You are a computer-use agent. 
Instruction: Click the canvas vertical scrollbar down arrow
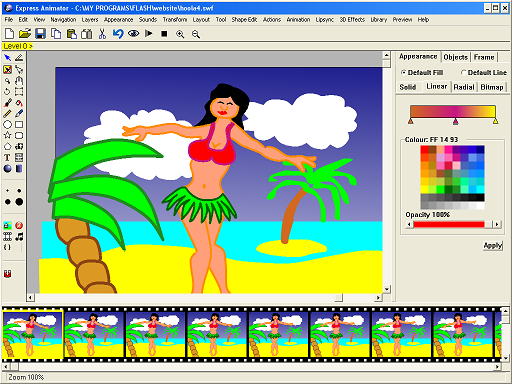pos(387,289)
